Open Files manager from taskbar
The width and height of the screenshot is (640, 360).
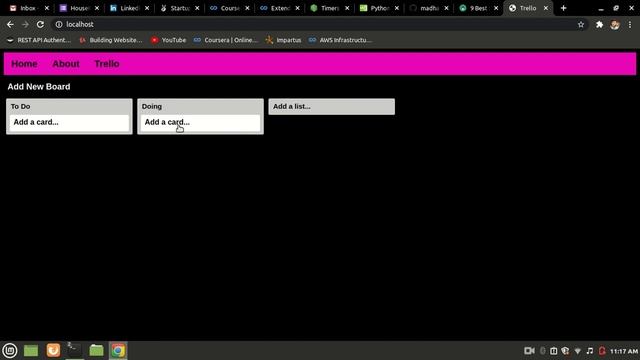point(96,350)
